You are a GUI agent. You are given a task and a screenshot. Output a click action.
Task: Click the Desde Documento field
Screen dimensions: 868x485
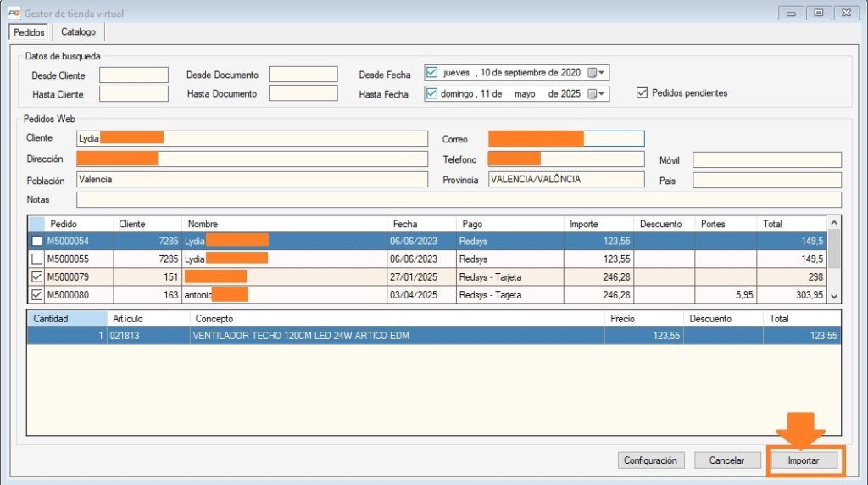(x=303, y=74)
